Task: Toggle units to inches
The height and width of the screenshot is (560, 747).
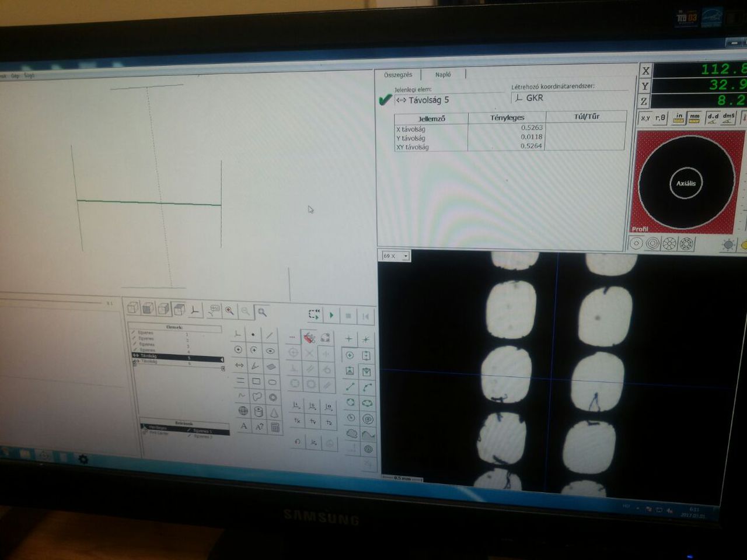Action: pyautogui.click(x=678, y=117)
